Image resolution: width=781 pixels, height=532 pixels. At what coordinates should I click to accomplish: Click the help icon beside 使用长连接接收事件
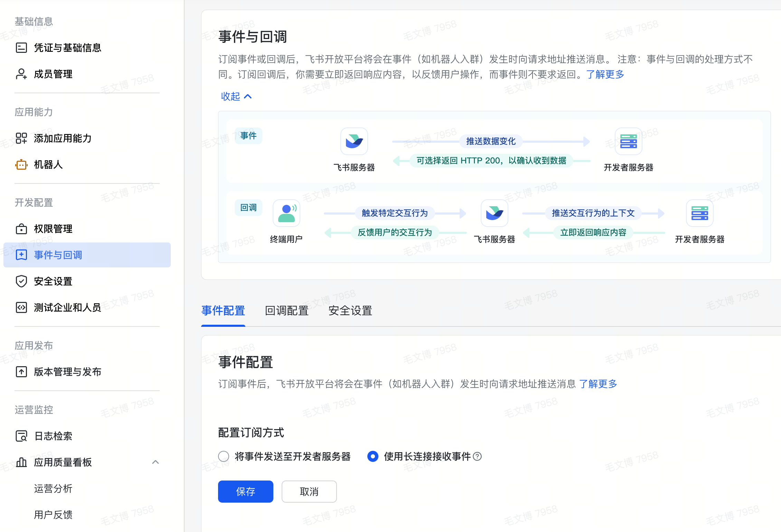point(477,457)
